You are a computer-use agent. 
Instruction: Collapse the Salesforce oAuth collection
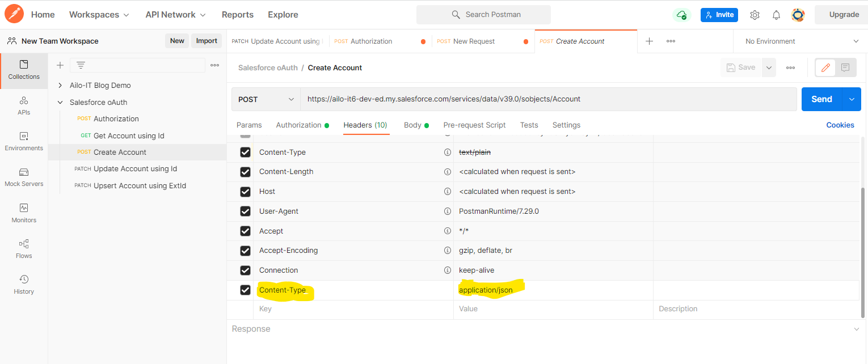[60, 102]
